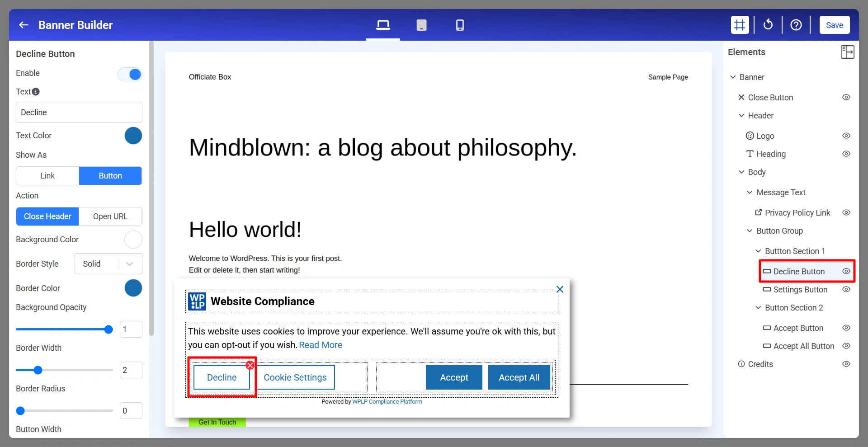Screen dimensions: 868x447
Task: Collapse the Button Group node
Action: 750,231
